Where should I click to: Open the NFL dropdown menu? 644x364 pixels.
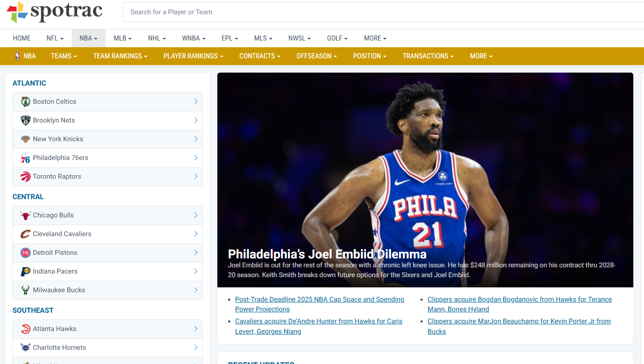[x=55, y=38]
